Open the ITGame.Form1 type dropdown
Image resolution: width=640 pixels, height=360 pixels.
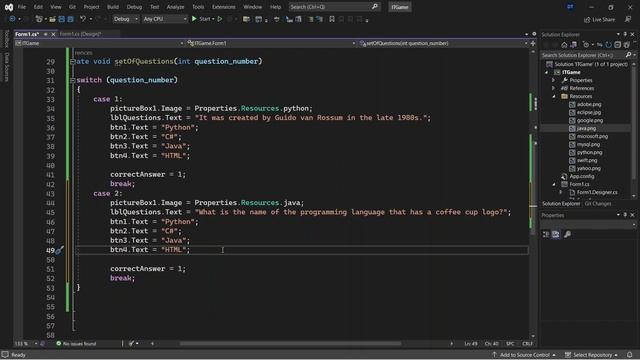point(271,43)
